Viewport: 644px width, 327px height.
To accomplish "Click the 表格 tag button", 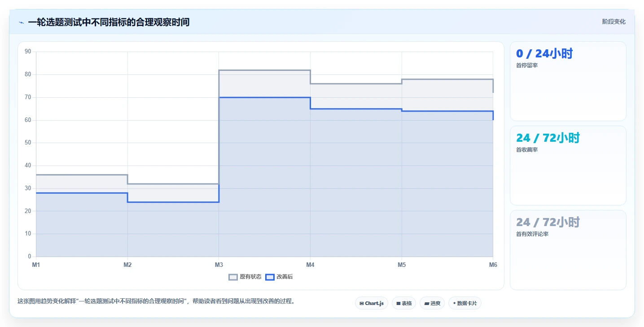I will pyautogui.click(x=404, y=303).
